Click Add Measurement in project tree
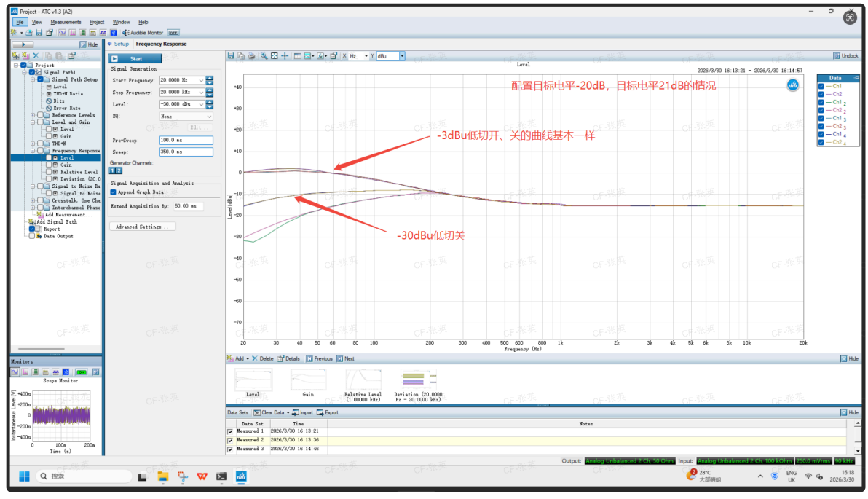 point(65,215)
